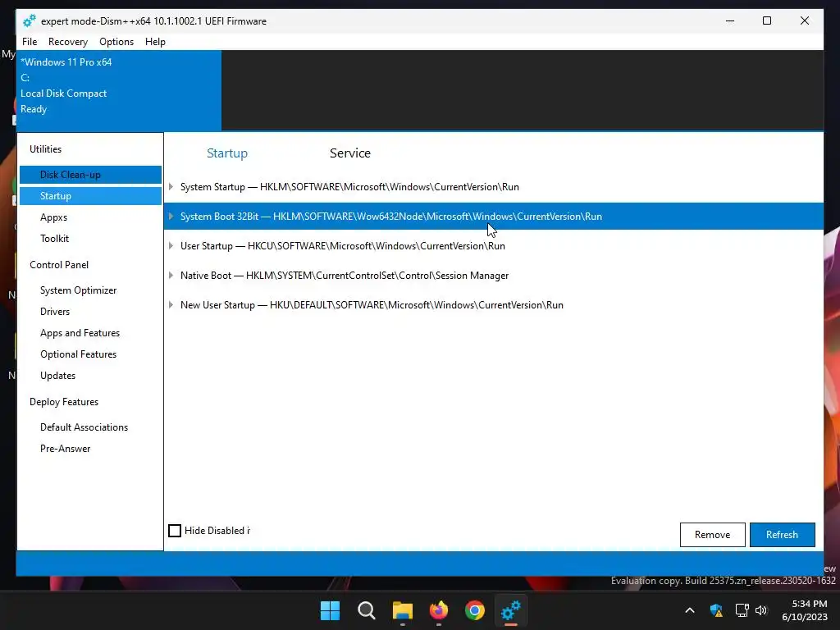This screenshot has height=630, width=840.
Task: Open File Explorer from taskbar
Action: tap(402, 610)
